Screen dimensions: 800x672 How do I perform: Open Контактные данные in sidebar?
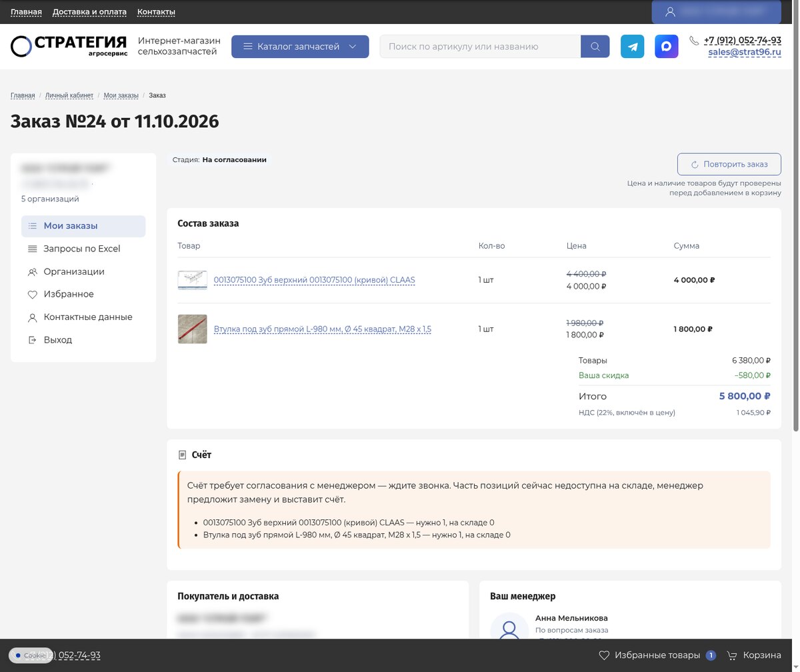point(83,317)
